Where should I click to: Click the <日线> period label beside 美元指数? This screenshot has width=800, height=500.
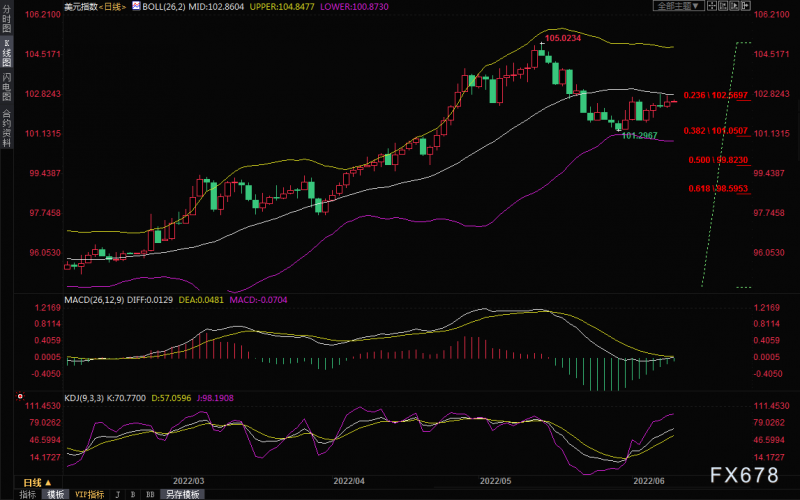[x=112, y=7]
